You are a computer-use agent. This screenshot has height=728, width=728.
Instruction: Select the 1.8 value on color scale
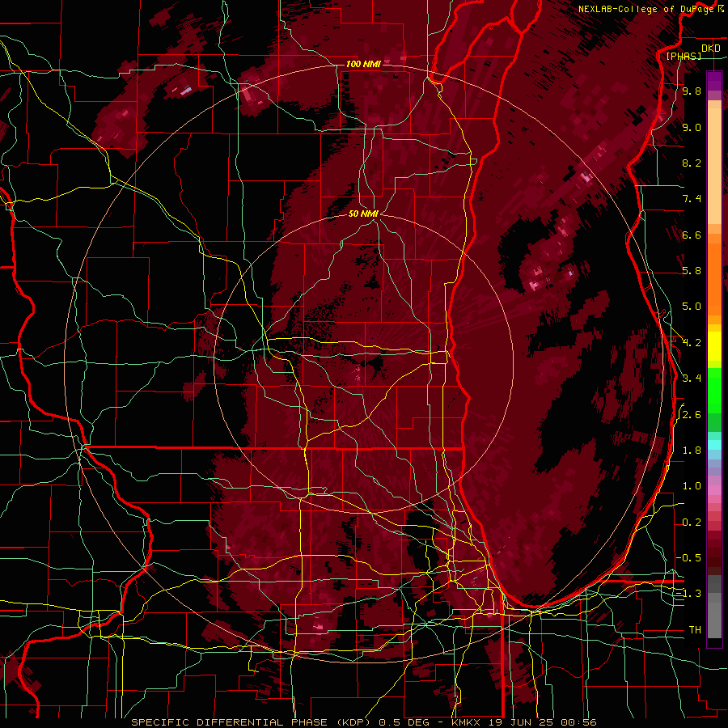pos(692,451)
